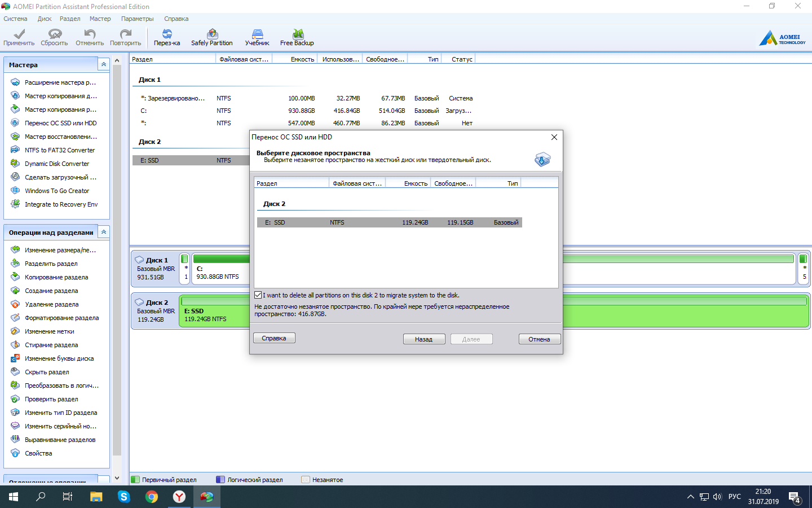Select the Диск 1 Базовый MBR disk block
Image resolution: width=812 pixels, height=508 pixels.
pyautogui.click(x=155, y=269)
